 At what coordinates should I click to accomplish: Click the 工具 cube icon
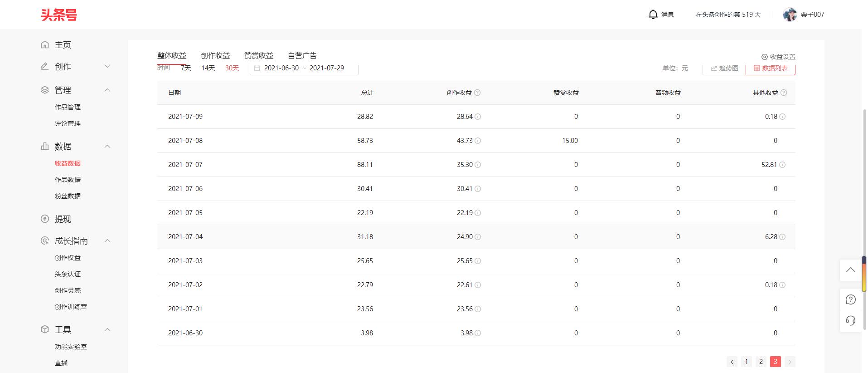[x=44, y=329]
